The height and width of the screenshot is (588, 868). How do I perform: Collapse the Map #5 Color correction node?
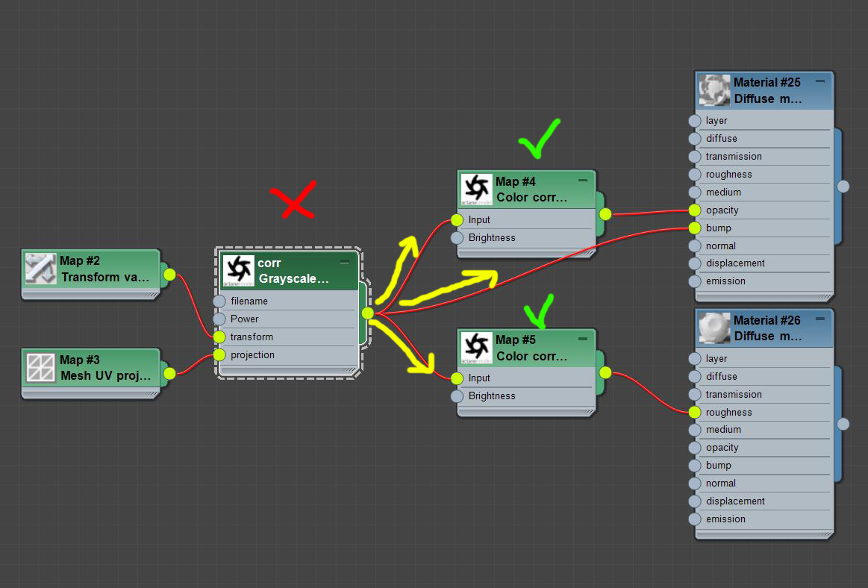click(x=583, y=338)
